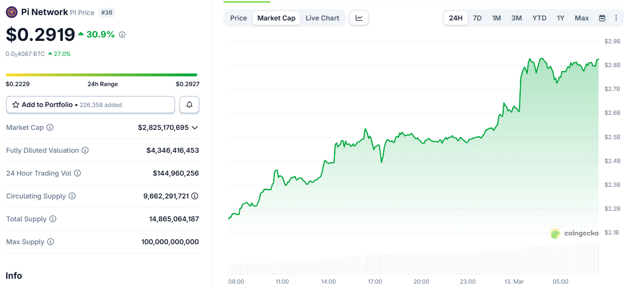Select the 1Y time range
Screen dimensions: 644x287
[x=560, y=18]
